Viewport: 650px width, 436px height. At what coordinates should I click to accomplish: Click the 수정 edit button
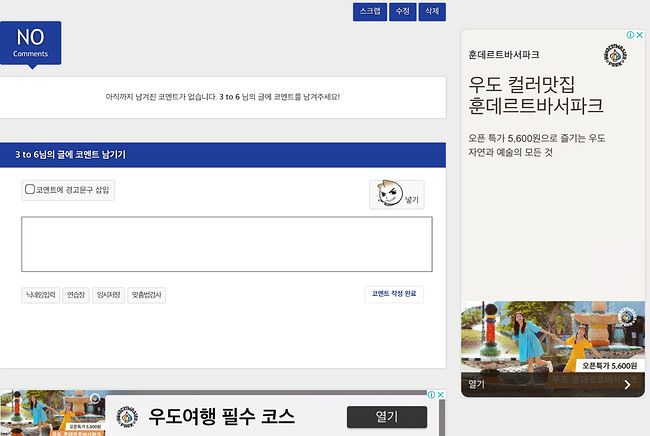pos(403,12)
